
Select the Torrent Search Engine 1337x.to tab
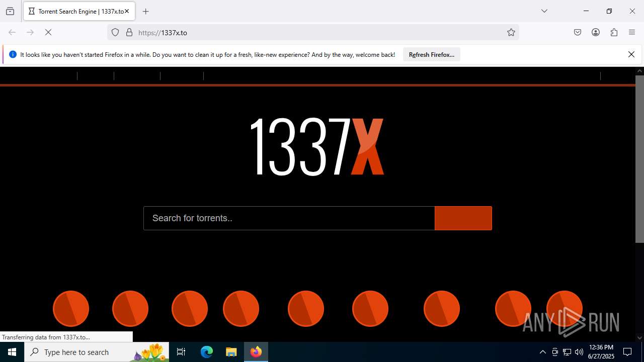[79, 11]
